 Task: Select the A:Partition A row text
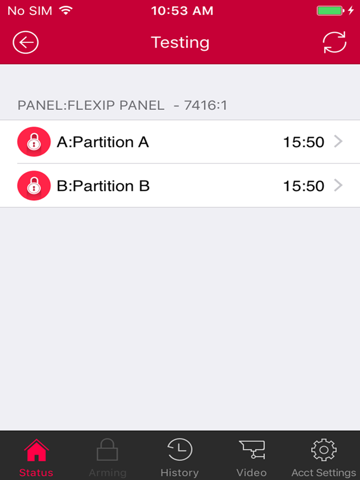pos(103,142)
